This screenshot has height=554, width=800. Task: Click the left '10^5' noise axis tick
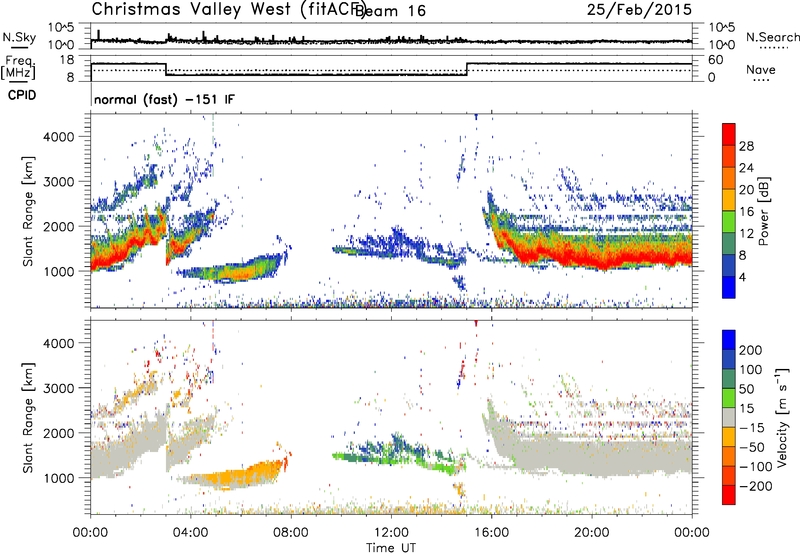(x=61, y=27)
